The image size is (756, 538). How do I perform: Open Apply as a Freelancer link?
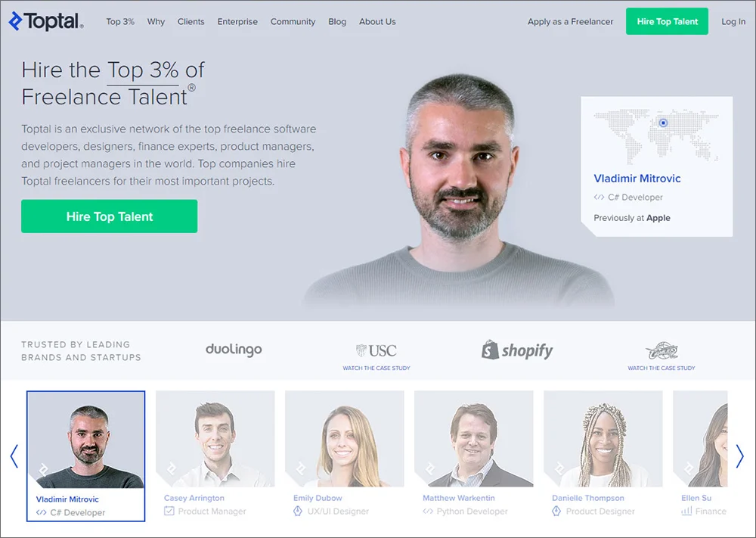570,22
